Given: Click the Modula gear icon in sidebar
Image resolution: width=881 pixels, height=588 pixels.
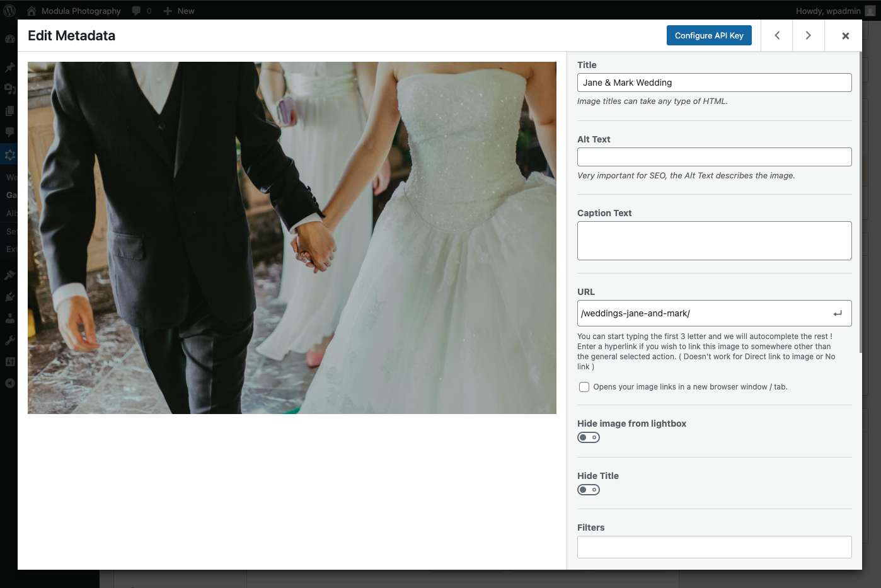Looking at the screenshot, I should 9,154.
